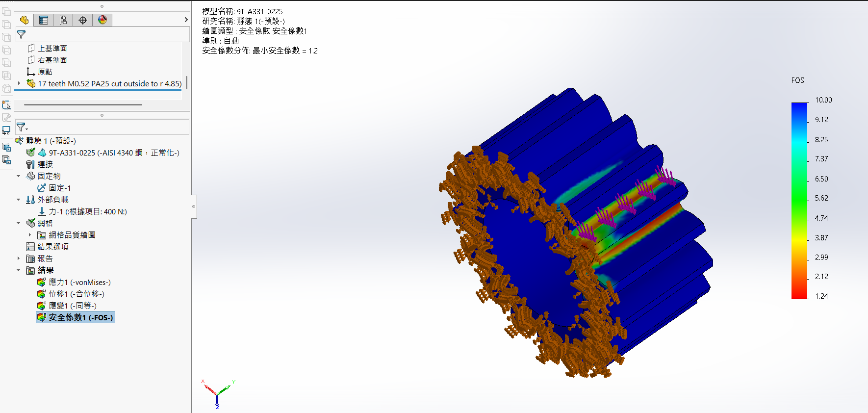
Task: Open the 應力1 vonMises stress plot
Action: tap(79, 282)
